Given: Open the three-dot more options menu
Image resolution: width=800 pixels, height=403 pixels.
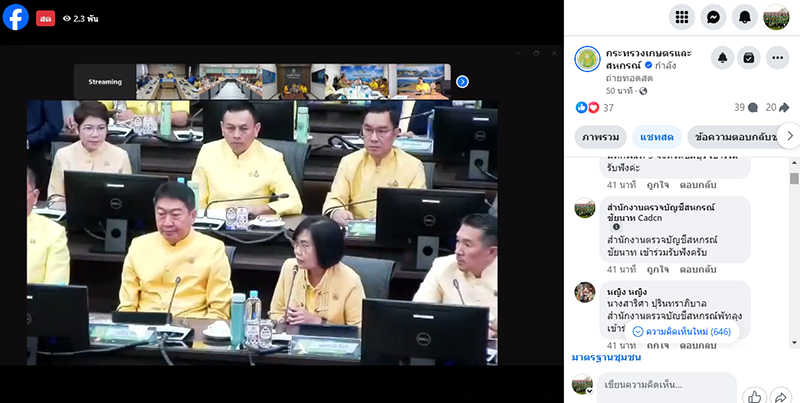Looking at the screenshot, I should [x=777, y=58].
